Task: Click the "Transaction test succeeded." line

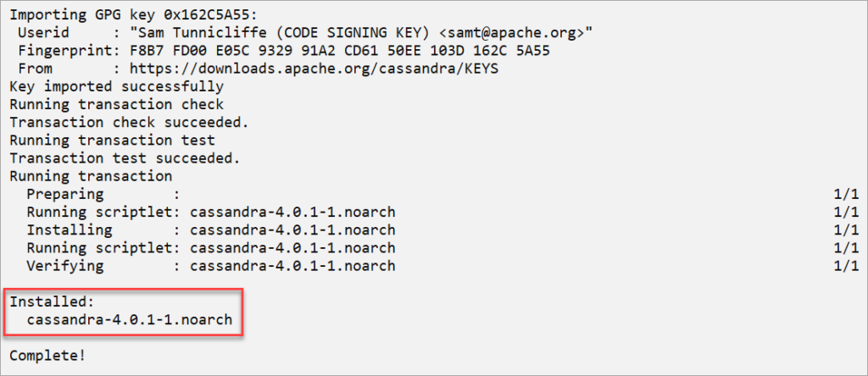Action: [x=125, y=158]
